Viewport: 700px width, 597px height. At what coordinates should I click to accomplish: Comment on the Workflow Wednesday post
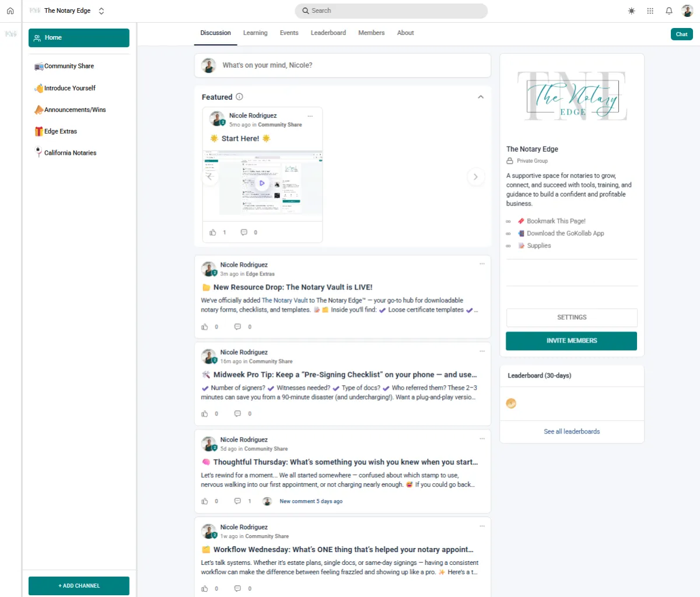(237, 589)
